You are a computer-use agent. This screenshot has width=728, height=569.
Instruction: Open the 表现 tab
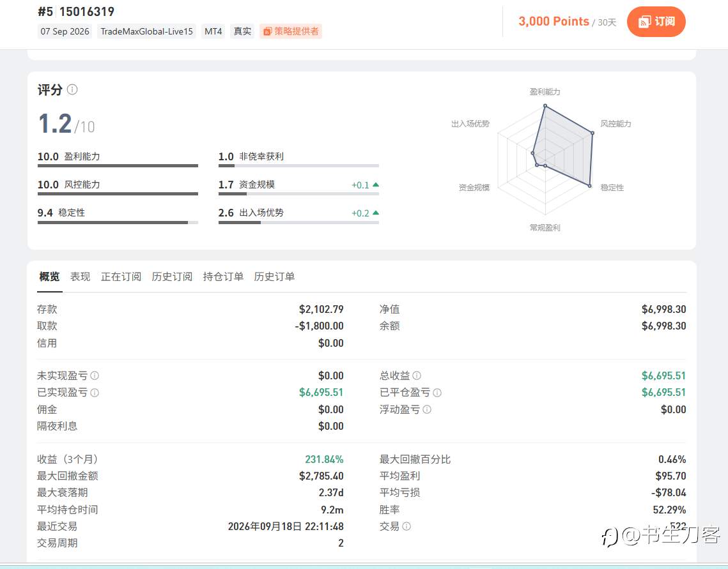pos(80,277)
